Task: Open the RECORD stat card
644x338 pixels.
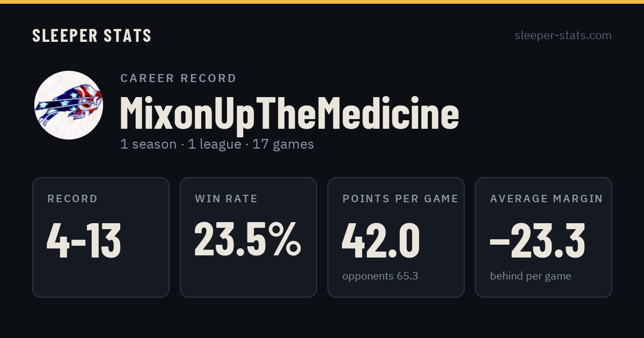Action: [x=101, y=237]
